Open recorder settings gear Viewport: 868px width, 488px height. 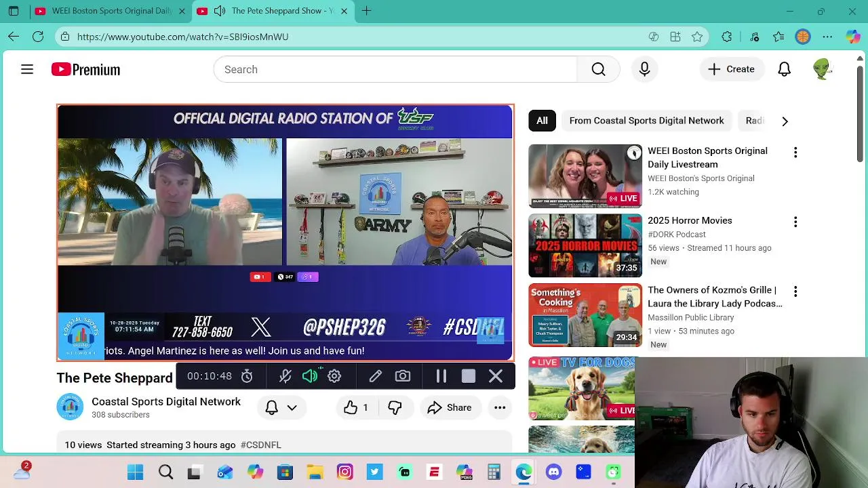[334, 376]
